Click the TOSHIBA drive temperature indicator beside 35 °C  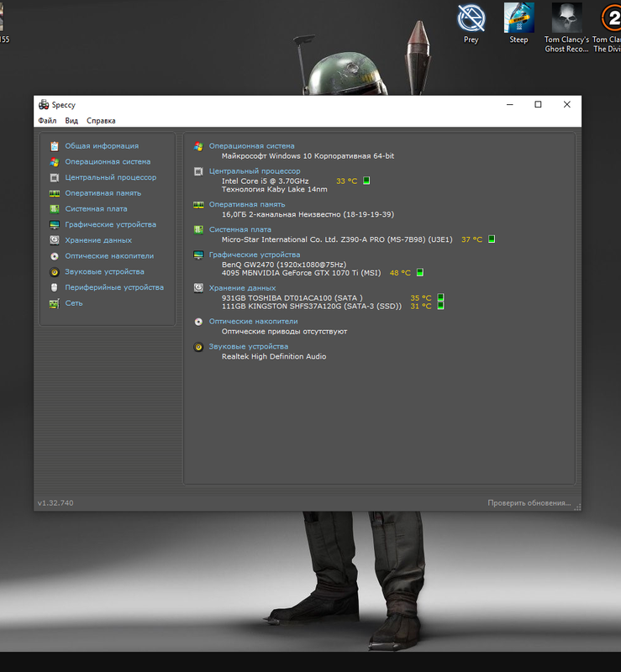[440, 297]
